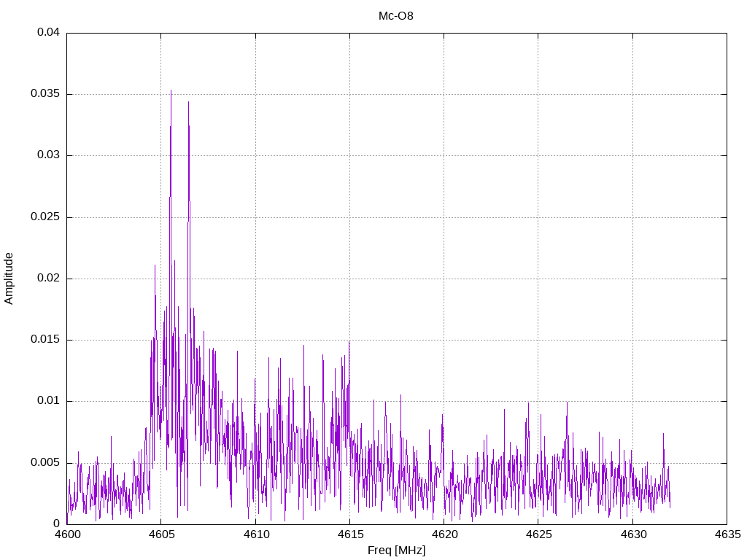Pick the 4615 x-axis tick label
This screenshot has width=747, height=560.
click(x=349, y=534)
